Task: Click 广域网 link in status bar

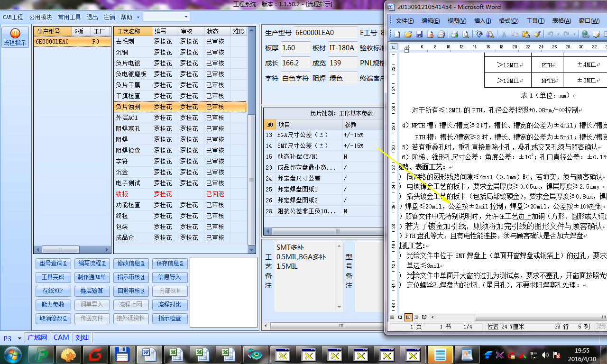Action: click(38, 337)
